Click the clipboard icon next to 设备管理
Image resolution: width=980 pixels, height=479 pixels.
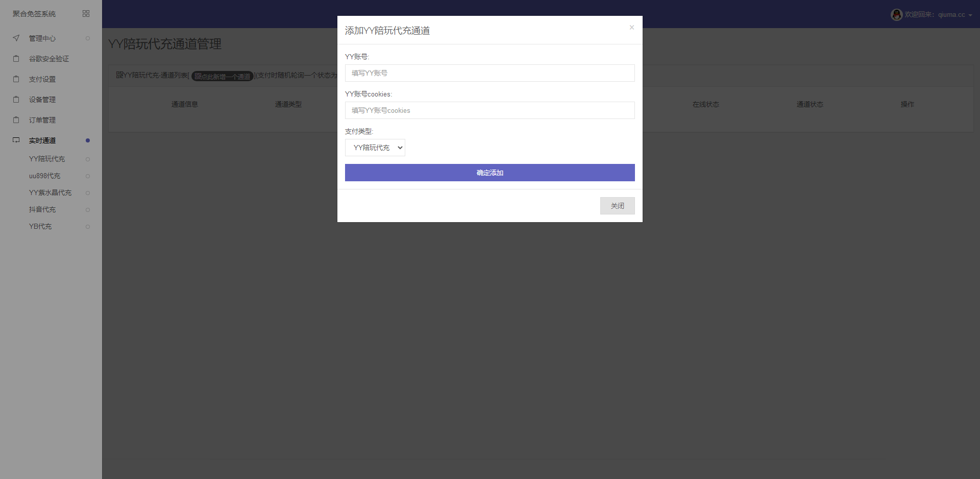pyautogui.click(x=16, y=100)
